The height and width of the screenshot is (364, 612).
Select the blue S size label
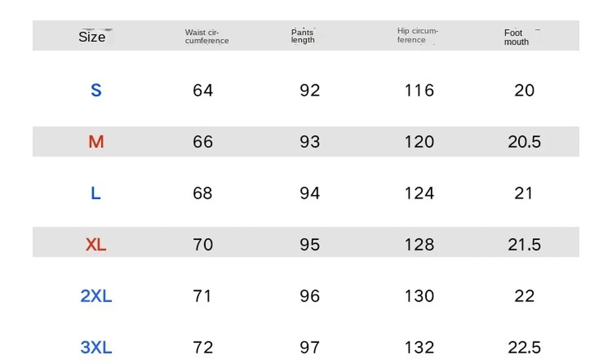[x=96, y=91]
